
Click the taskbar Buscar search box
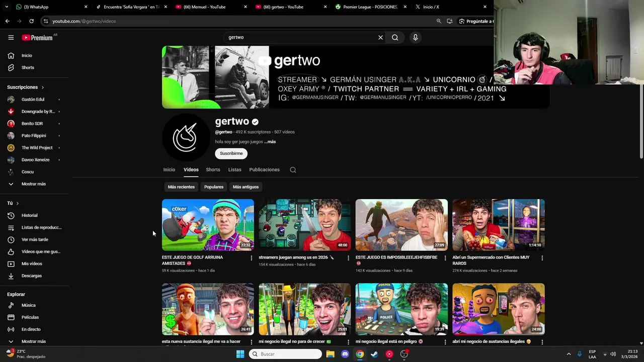pos(285,354)
